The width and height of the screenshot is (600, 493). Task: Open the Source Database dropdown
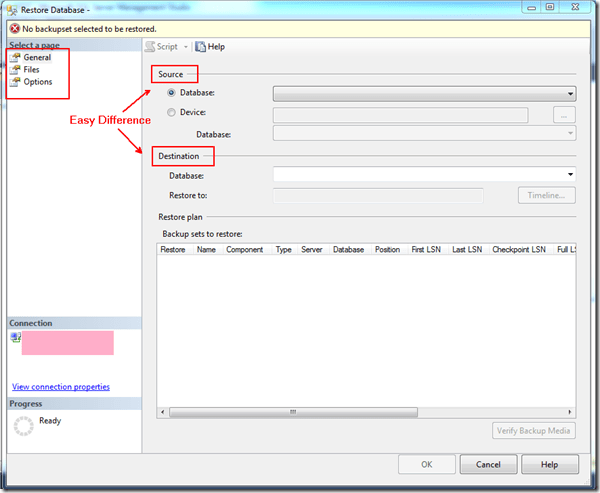[569, 94]
